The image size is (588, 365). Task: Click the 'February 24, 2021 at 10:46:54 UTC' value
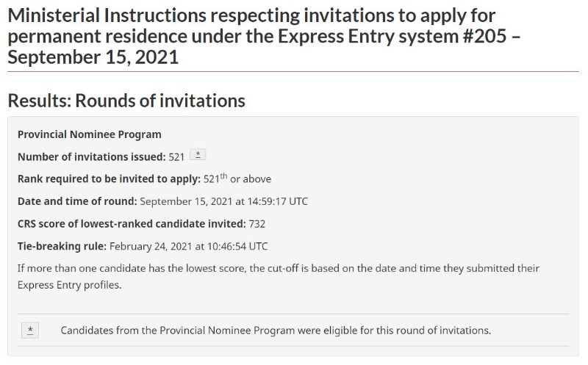click(189, 247)
